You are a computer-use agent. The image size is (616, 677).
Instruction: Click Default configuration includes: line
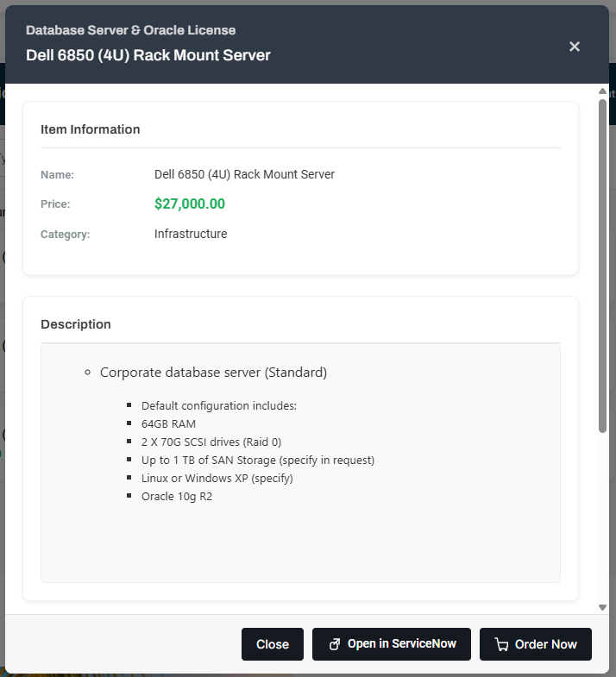219,406
